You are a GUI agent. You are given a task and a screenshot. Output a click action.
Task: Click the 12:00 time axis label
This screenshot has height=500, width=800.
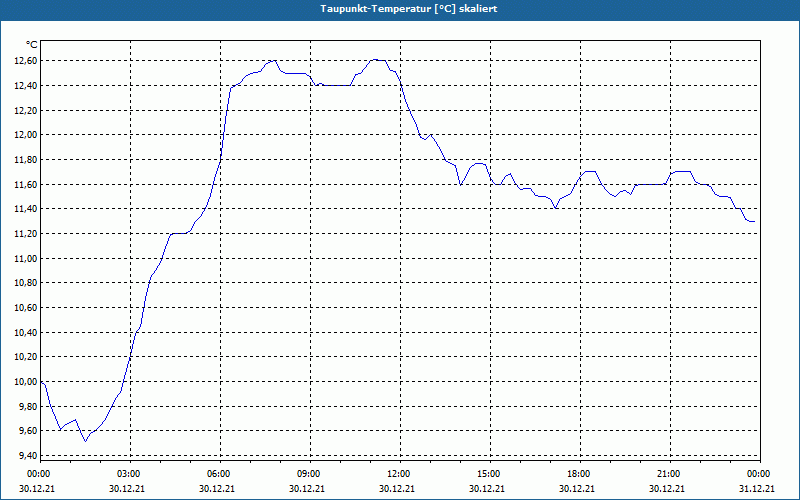tap(400, 474)
